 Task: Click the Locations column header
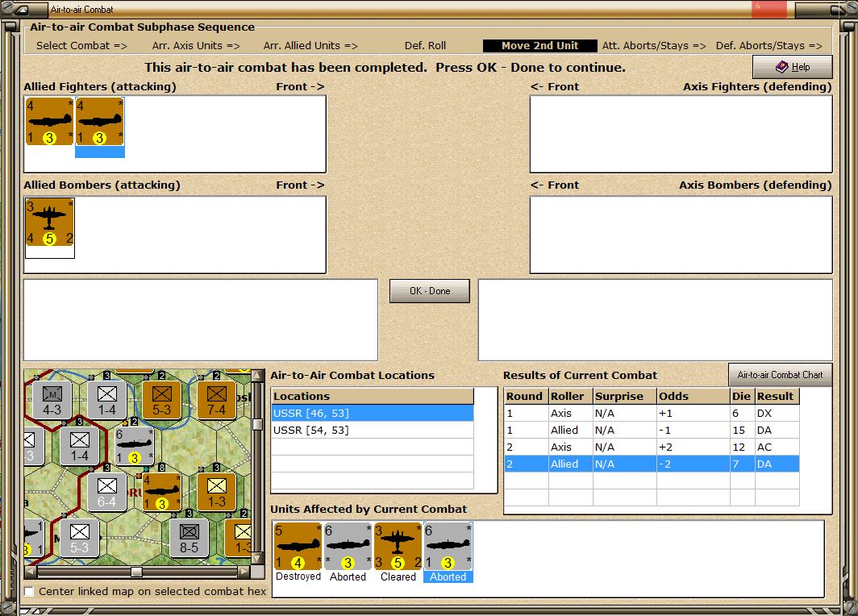click(373, 396)
